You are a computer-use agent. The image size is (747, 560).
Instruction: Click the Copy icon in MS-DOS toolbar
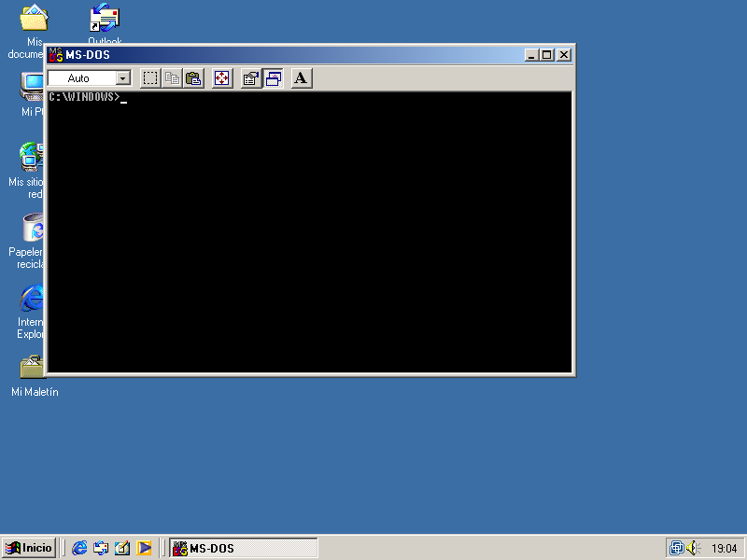point(172,78)
